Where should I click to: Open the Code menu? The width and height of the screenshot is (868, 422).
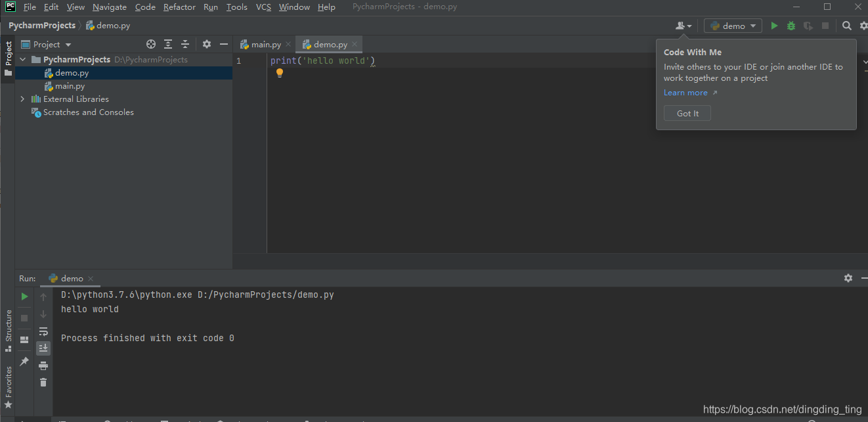coord(145,7)
